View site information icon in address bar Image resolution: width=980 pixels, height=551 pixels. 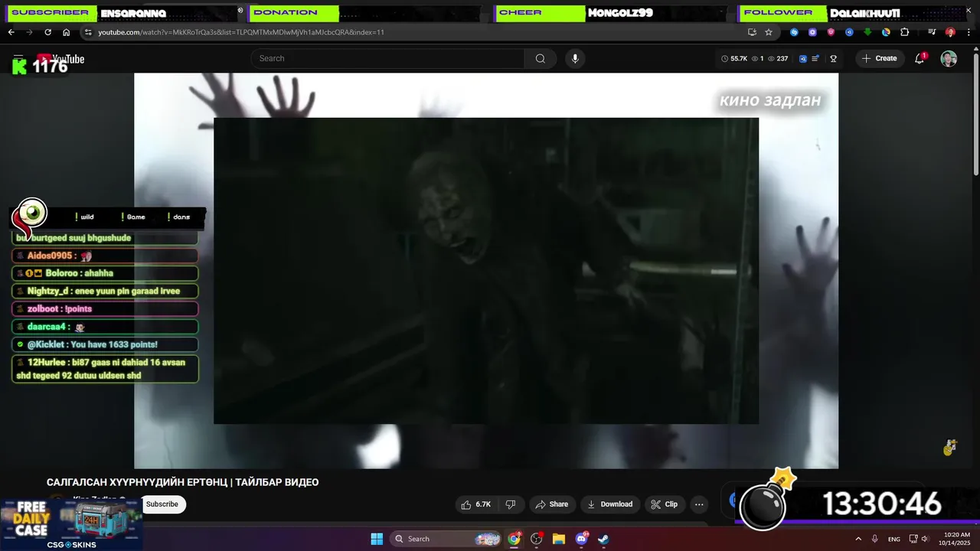click(x=88, y=32)
